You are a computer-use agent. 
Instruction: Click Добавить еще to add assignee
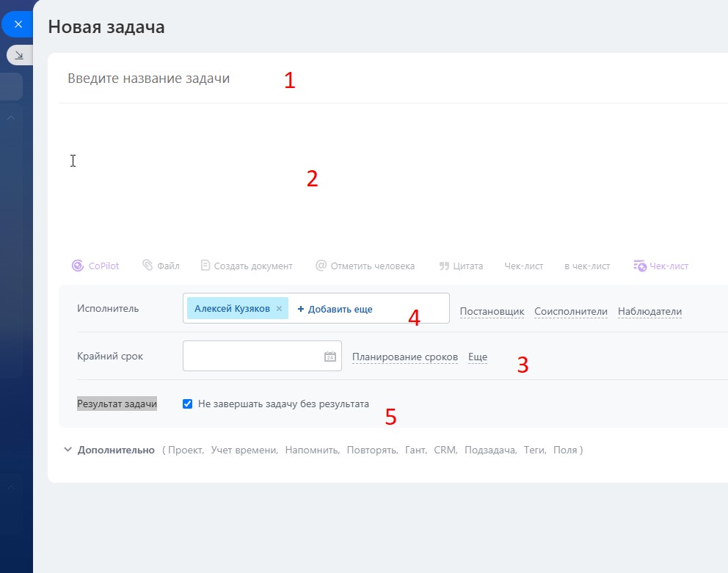click(335, 310)
